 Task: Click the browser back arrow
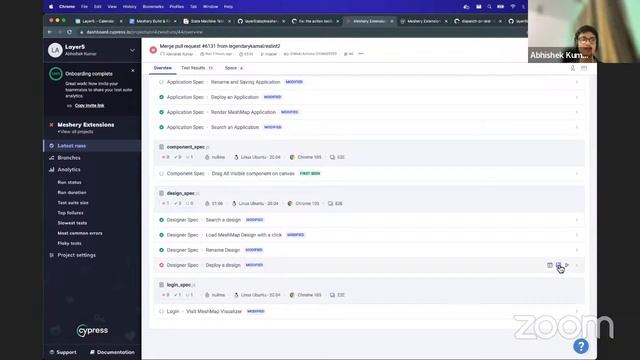(50, 32)
